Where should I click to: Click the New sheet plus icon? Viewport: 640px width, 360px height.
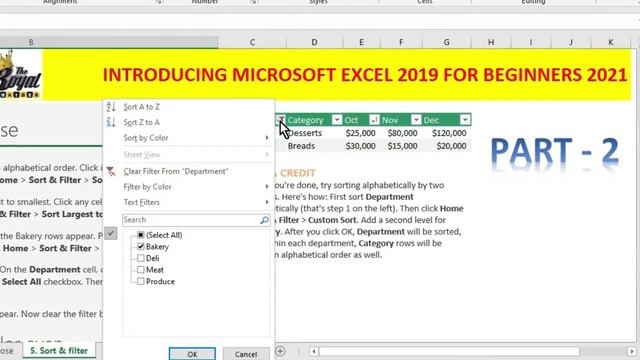(x=280, y=351)
